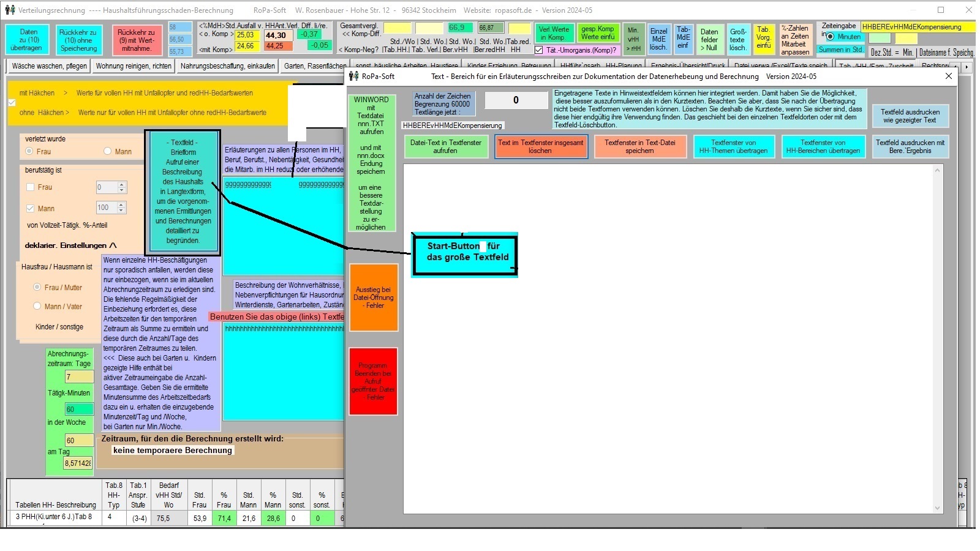Click table cell '3 PHH(Ki.unter 6 J.)Tab 8'
Screen dimensions: 980x551
55,517
